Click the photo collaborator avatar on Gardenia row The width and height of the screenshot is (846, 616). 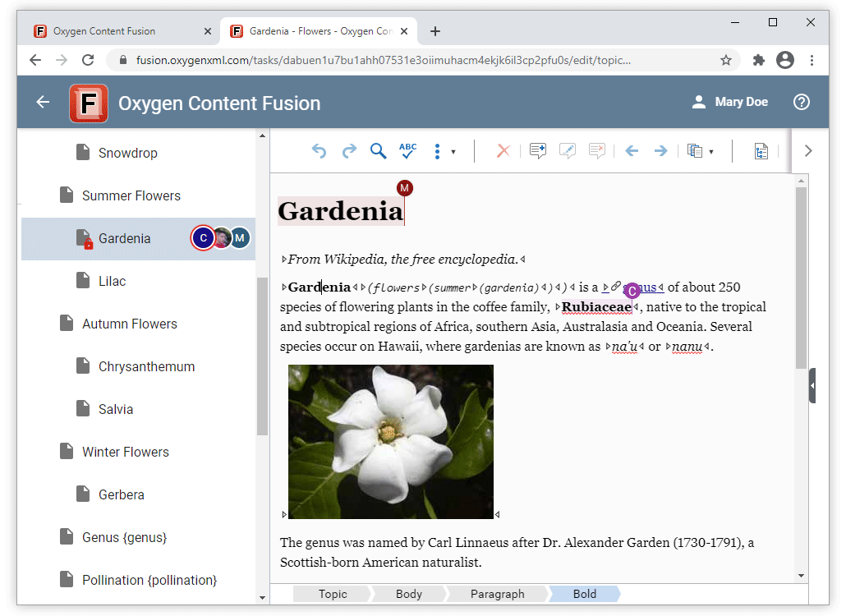tap(222, 238)
